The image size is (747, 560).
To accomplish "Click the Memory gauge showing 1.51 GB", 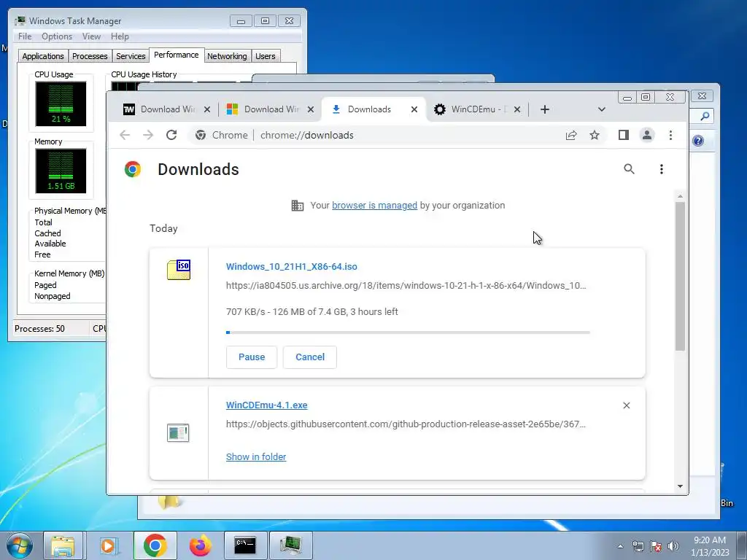I will point(61,171).
